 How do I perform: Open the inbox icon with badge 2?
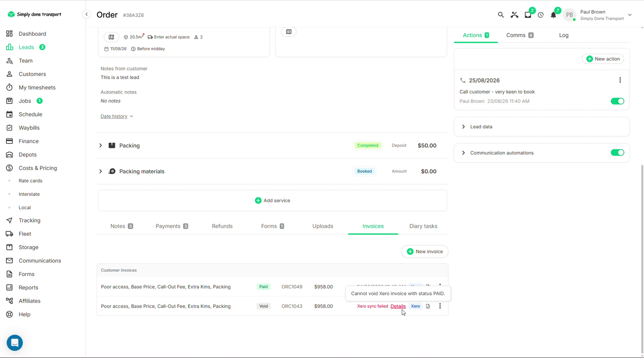(528, 15)
